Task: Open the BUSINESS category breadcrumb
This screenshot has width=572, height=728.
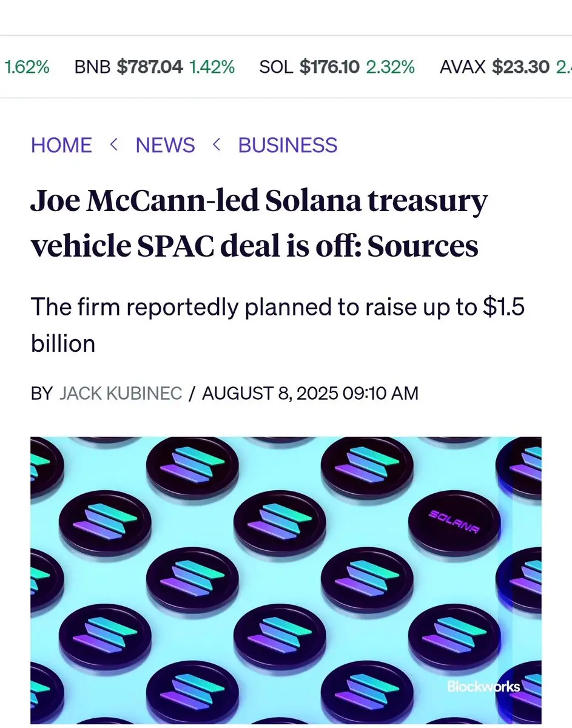Action: [288, 145]
